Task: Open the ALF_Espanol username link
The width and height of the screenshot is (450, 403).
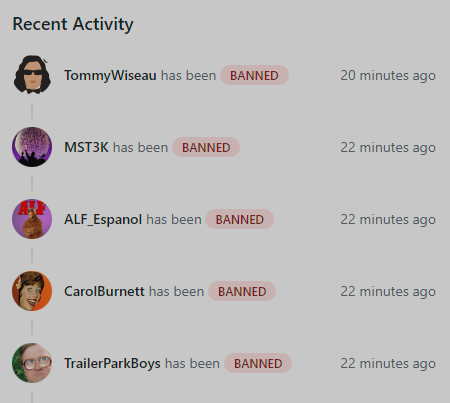Action: click(x=103, y=220)
